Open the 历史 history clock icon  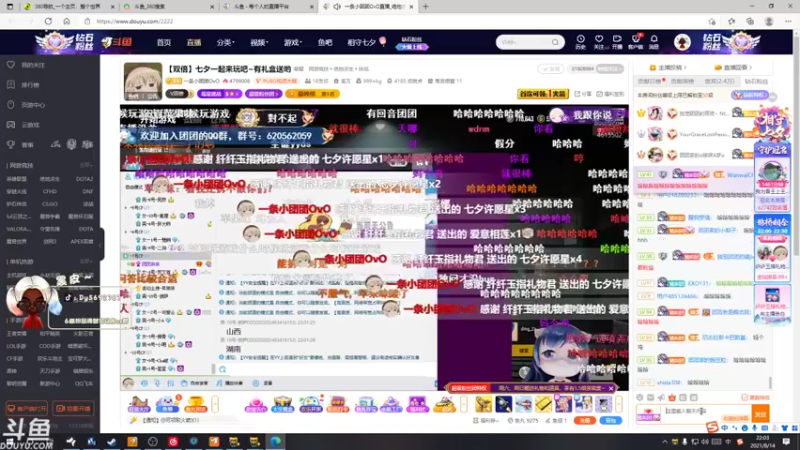(x=581, y=42)
